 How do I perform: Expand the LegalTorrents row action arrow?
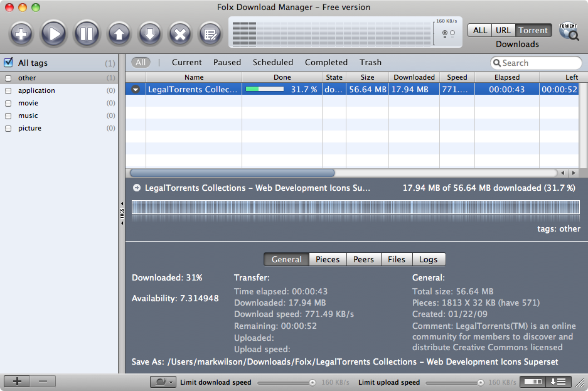pyautogui.click(x=136, y=90)
